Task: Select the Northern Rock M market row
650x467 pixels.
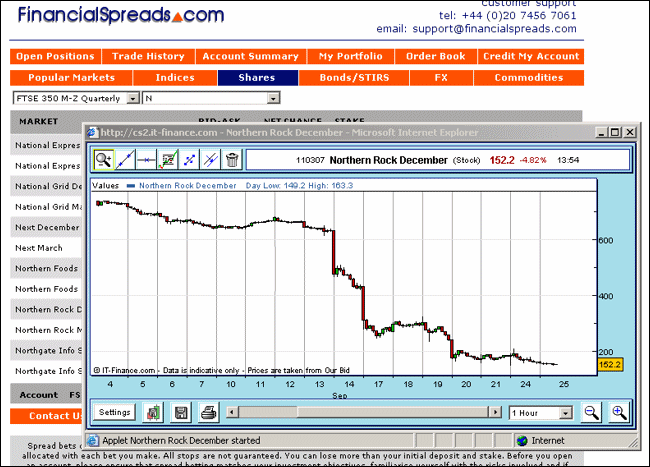Action: coord(46,330)
